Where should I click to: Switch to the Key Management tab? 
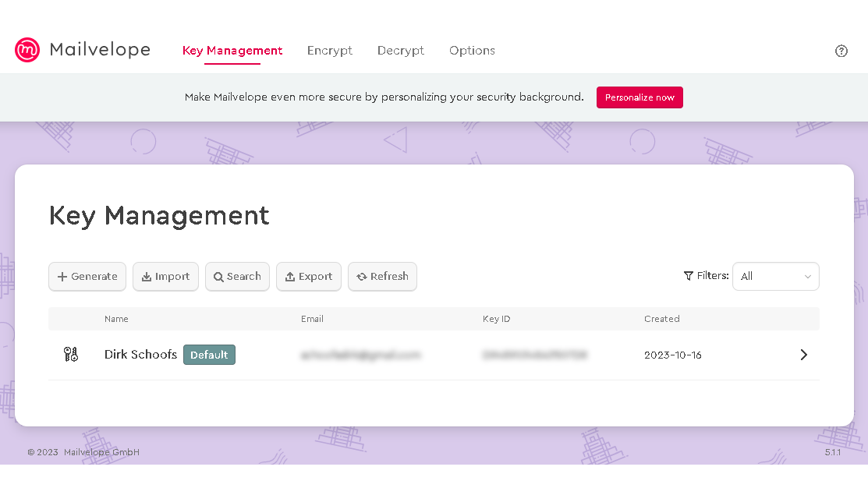point(232,51)
